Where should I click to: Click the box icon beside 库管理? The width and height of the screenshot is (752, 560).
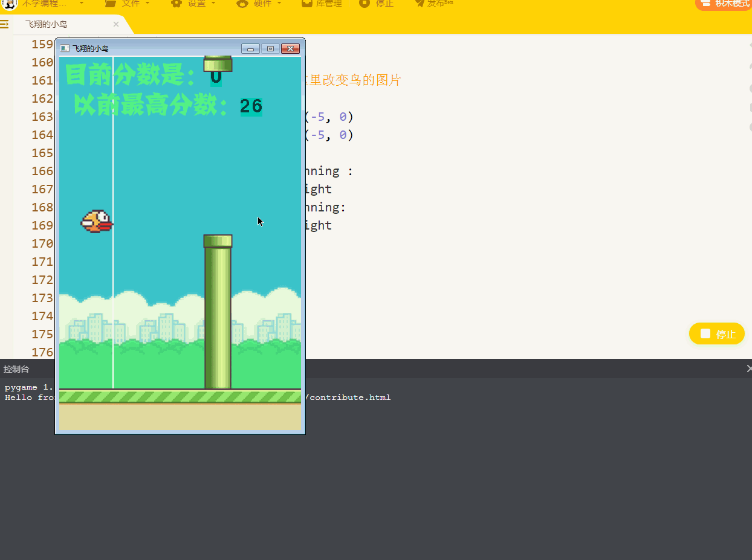click(x=307, y=3)
